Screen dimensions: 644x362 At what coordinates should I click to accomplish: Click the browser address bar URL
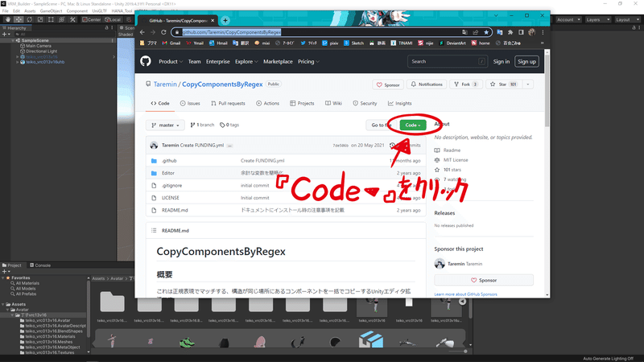(x=232, y=32)
